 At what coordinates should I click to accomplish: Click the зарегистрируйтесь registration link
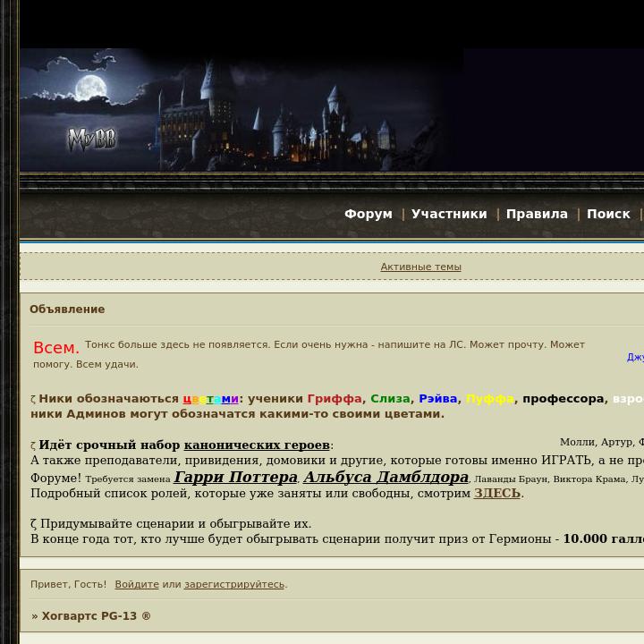234,584
